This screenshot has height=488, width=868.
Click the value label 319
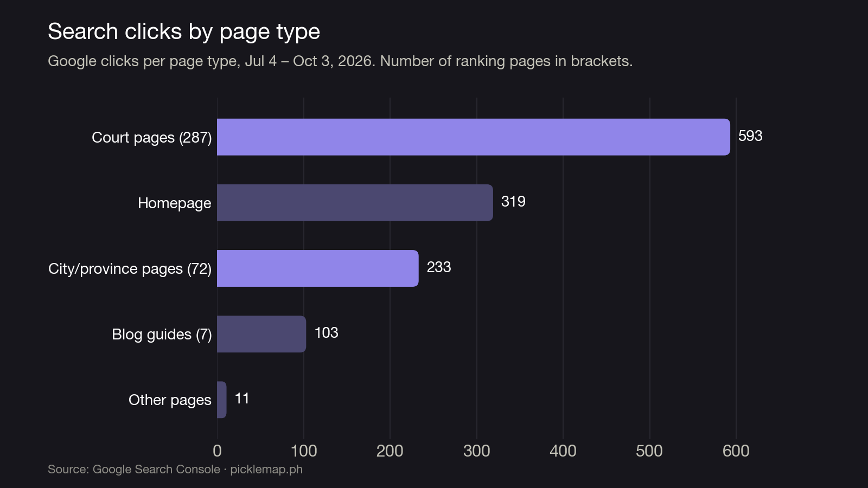513,202
